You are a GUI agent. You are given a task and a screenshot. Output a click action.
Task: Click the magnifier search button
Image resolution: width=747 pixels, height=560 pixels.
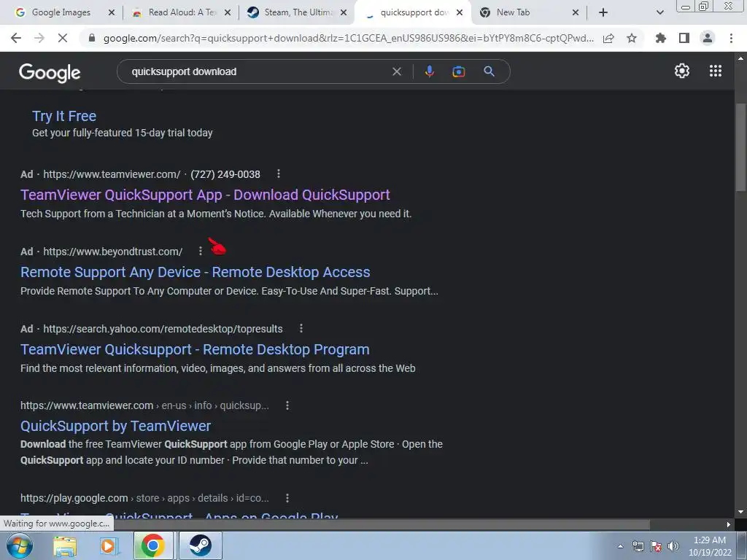[489, 71]
